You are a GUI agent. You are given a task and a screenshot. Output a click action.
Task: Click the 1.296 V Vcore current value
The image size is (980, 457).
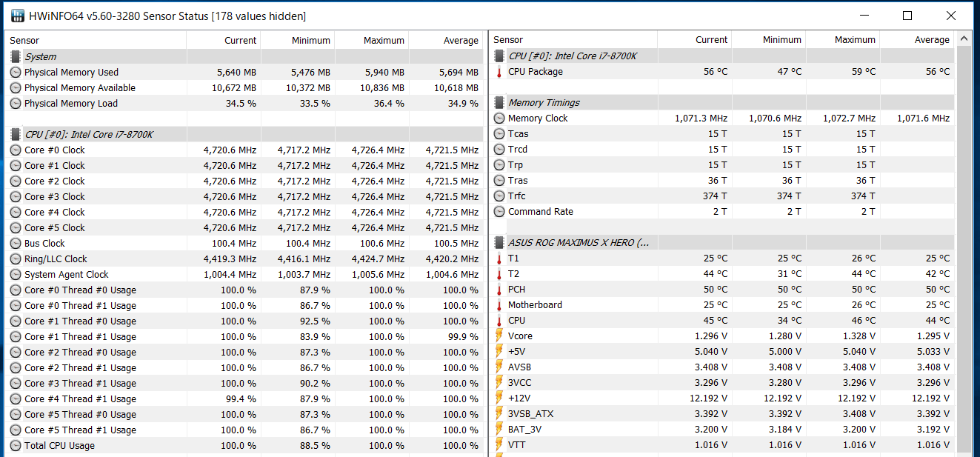pyautogui.click(x=711, y=336)
